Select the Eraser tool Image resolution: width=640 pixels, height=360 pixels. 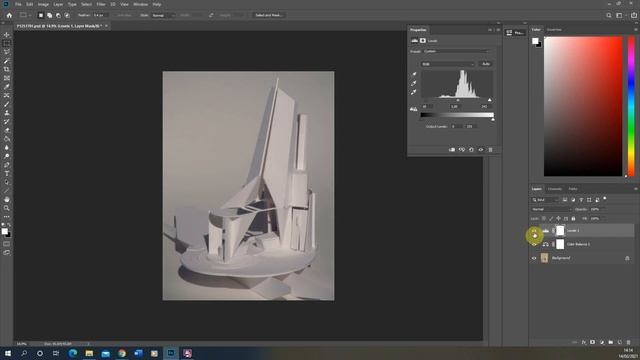[7, 130]
